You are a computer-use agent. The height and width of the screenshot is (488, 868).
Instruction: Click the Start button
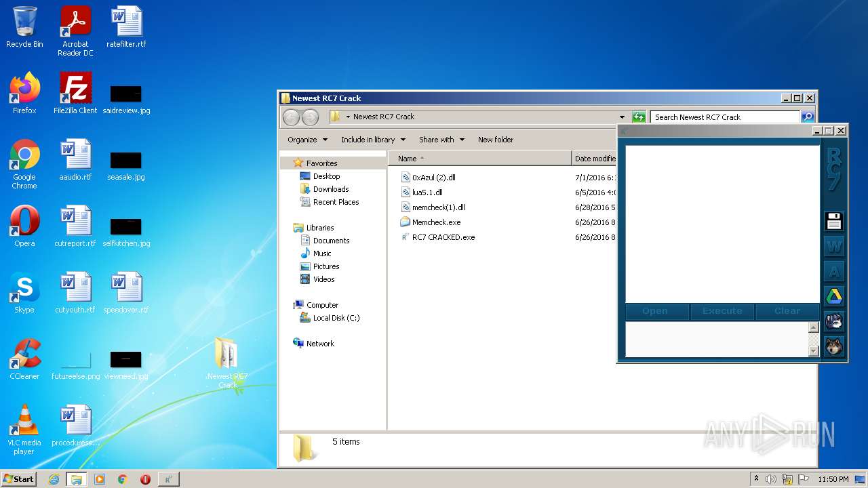[x=19, y=479]
